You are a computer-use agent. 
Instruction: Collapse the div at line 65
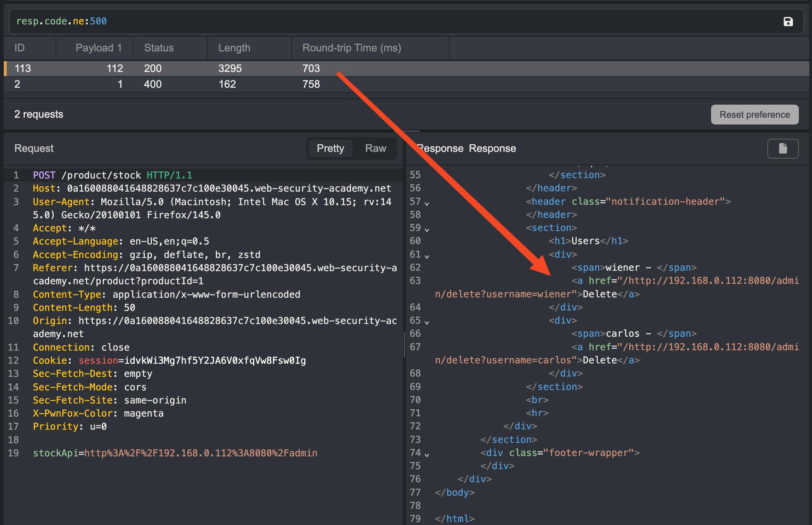pyautogui.click(x=427, y=322)
